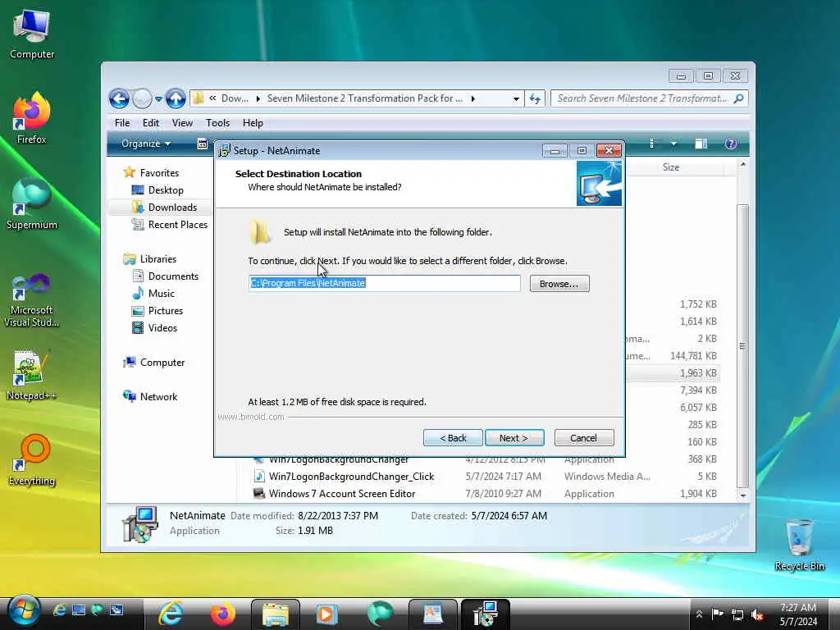Open the Everything desktop shortcut

point(32,461)
